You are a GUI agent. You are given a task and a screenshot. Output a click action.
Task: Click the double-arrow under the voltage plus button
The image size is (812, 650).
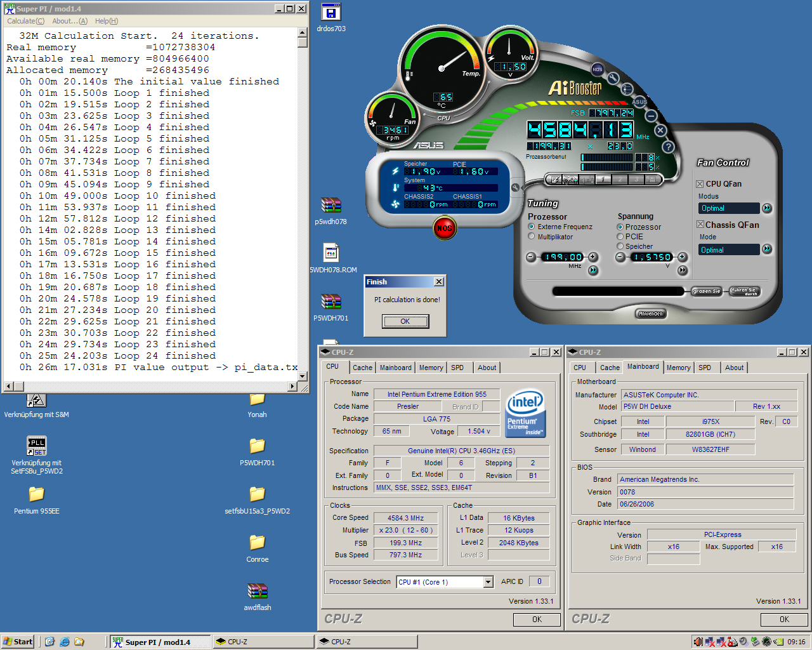(683, 270)
